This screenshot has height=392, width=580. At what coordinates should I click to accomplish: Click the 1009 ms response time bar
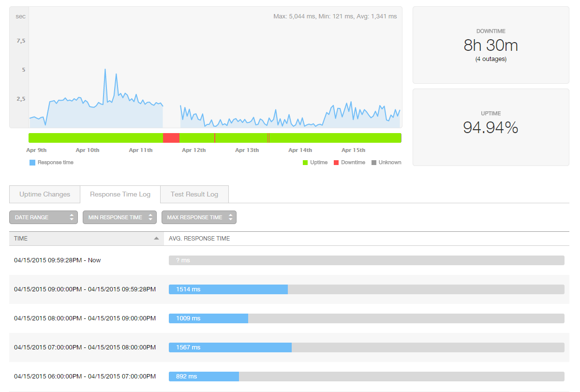208,318
